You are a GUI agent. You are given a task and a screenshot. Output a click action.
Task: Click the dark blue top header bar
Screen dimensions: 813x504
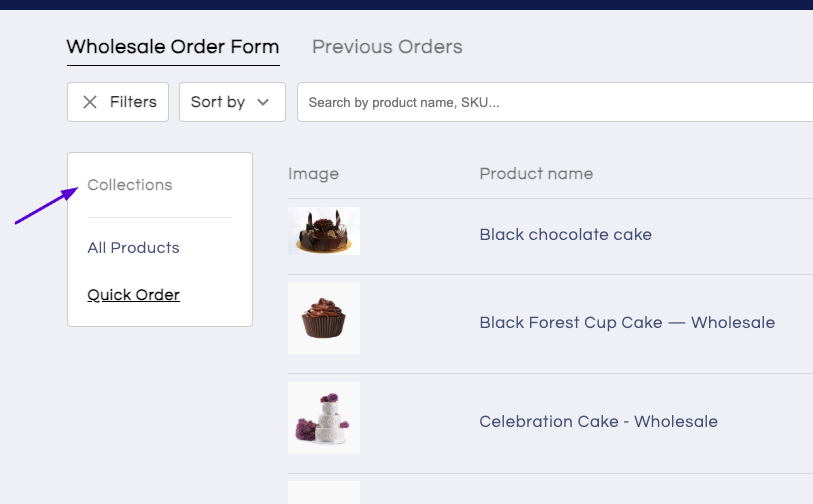click(x=406, y=5)
